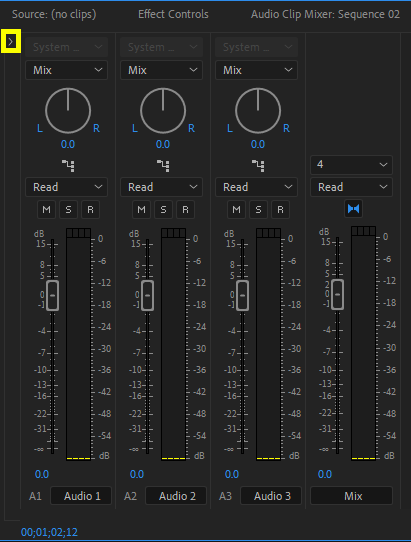The image size is (411, 542).
Task: Click the blue Mix track mono toggle icon
Action: click(x=353, y=209)
